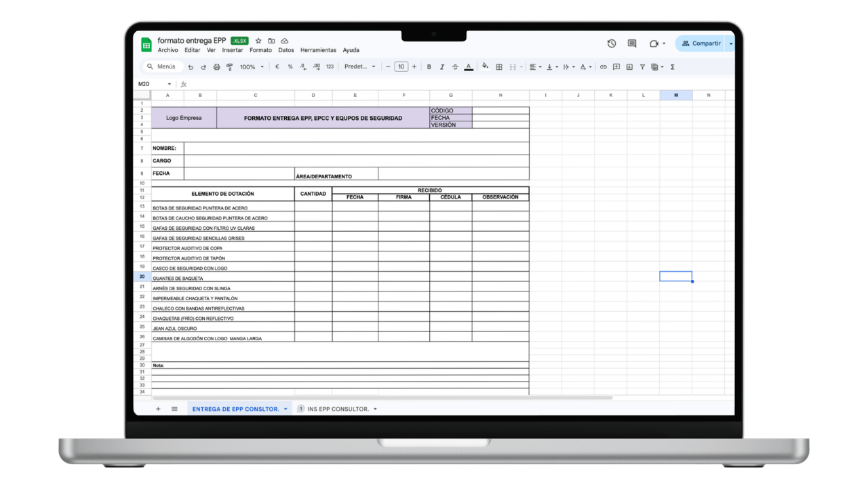Open the fill color picker
The image size is (868, 488).
[485, 67]
